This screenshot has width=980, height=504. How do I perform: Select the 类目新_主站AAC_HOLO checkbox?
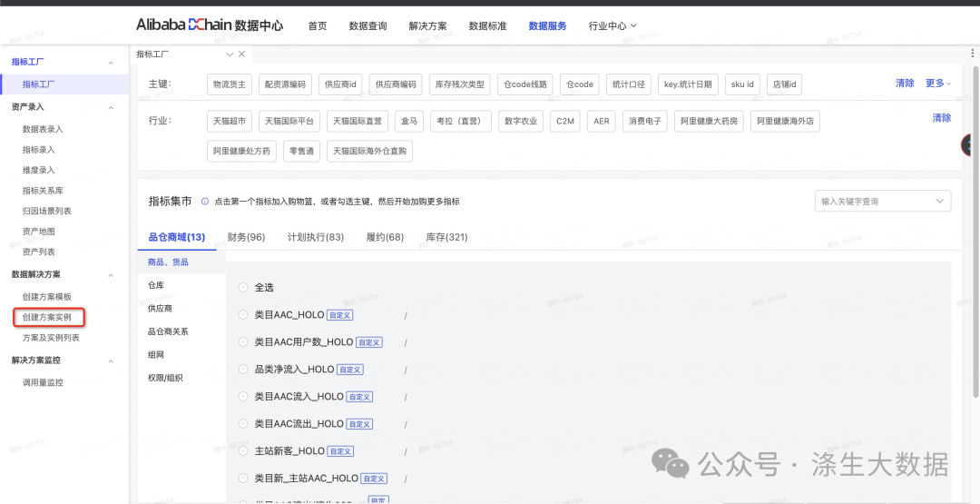click(243, 479)
